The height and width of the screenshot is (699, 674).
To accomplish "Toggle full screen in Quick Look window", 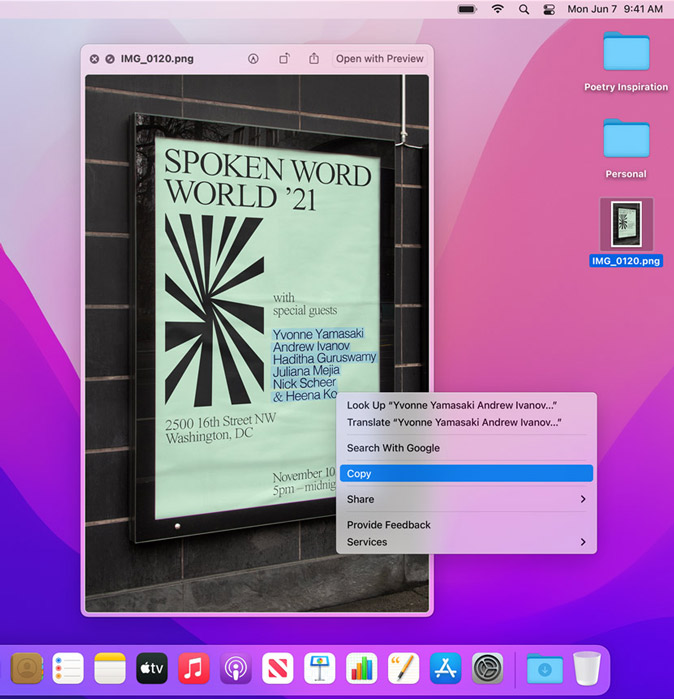I will (109, 59).
